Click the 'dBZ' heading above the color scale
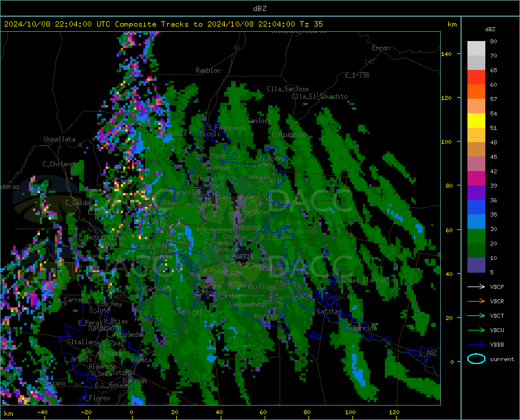 point(490,29)
